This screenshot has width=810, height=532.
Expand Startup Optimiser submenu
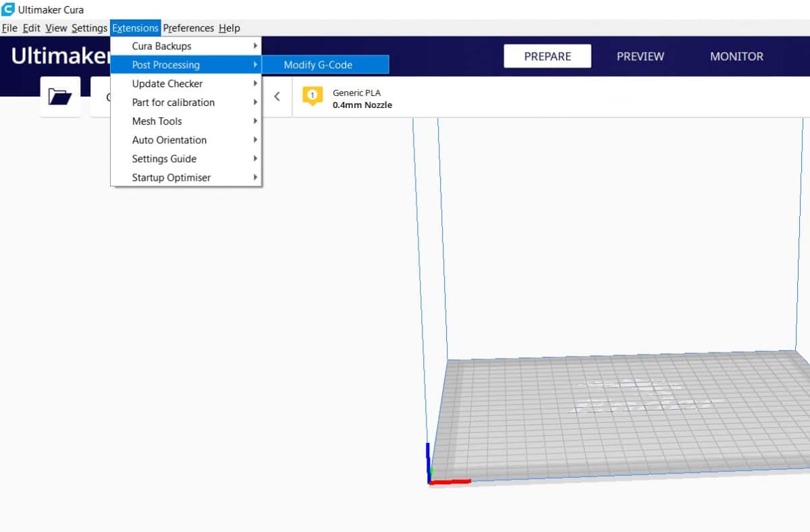(186, 178)
